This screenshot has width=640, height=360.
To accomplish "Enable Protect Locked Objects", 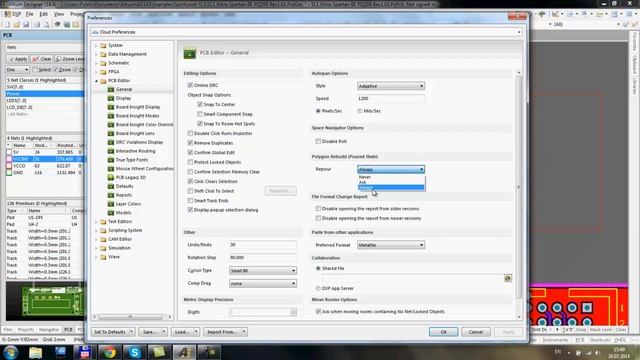I will point(190,162).
